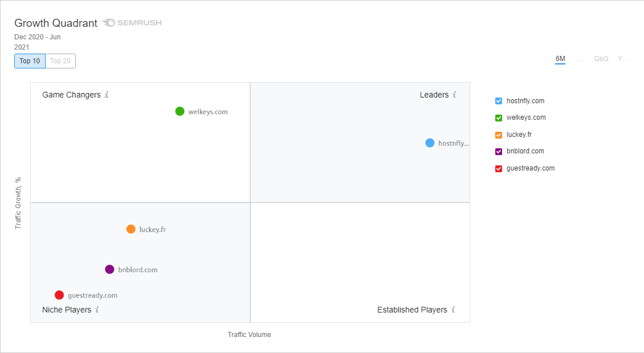Switch to the Top 20 view

(60, 61)
